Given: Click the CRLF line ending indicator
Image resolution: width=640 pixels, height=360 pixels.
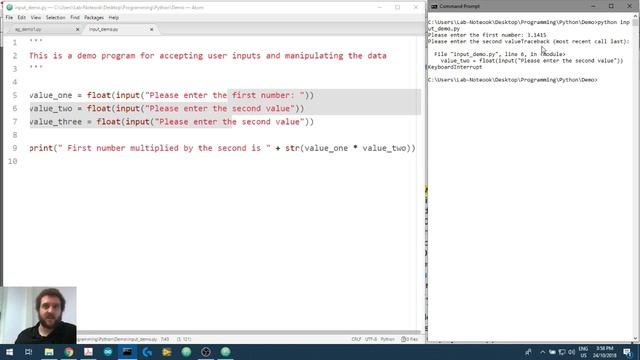Looking at the screenshot, I should (356, 339).
